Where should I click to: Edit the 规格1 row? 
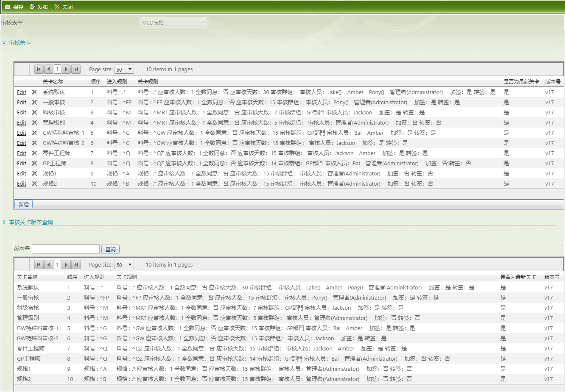[22, 173]
